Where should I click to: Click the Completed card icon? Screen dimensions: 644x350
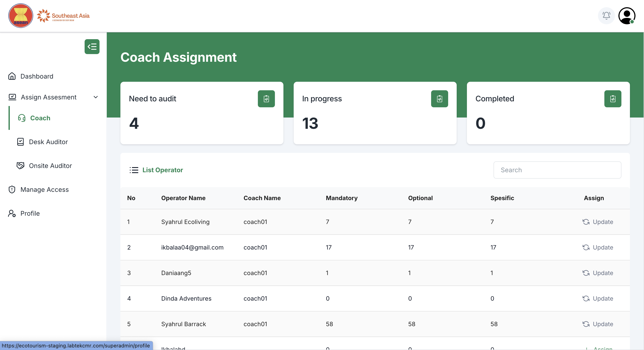click(x=613, y=99)
